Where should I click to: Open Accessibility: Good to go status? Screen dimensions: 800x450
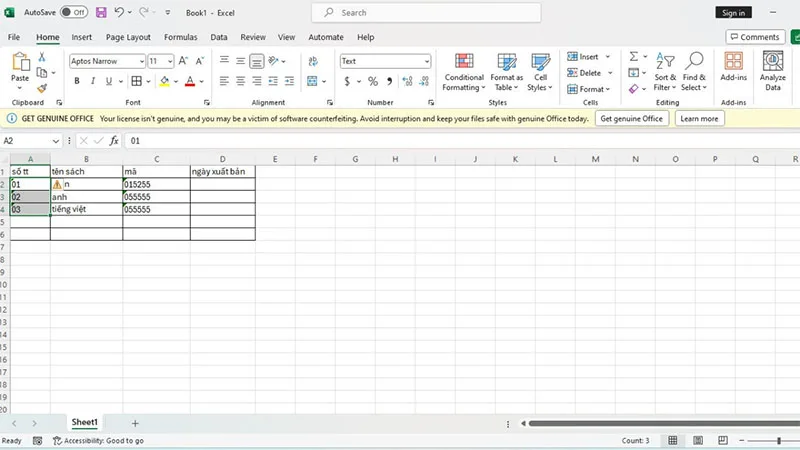click(98, 440)
